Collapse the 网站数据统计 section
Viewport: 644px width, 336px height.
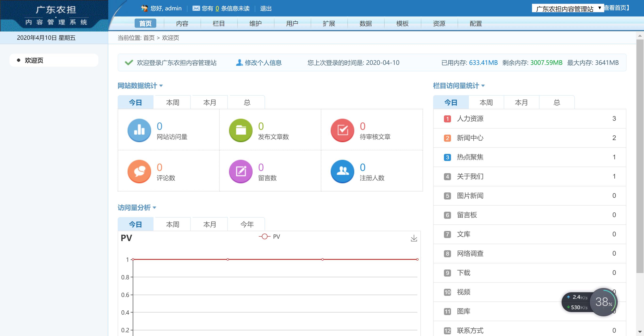click(161, 86)
